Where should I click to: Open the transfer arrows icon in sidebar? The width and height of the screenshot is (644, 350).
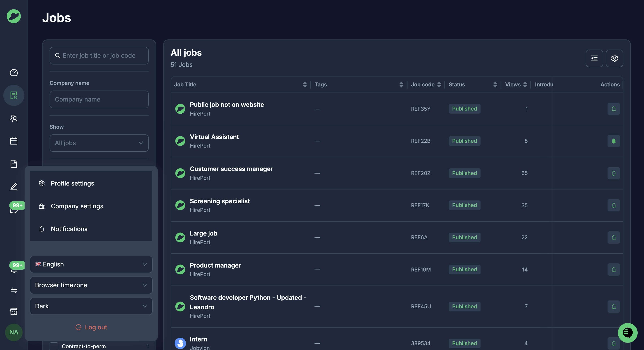click(x=14, y=290)
